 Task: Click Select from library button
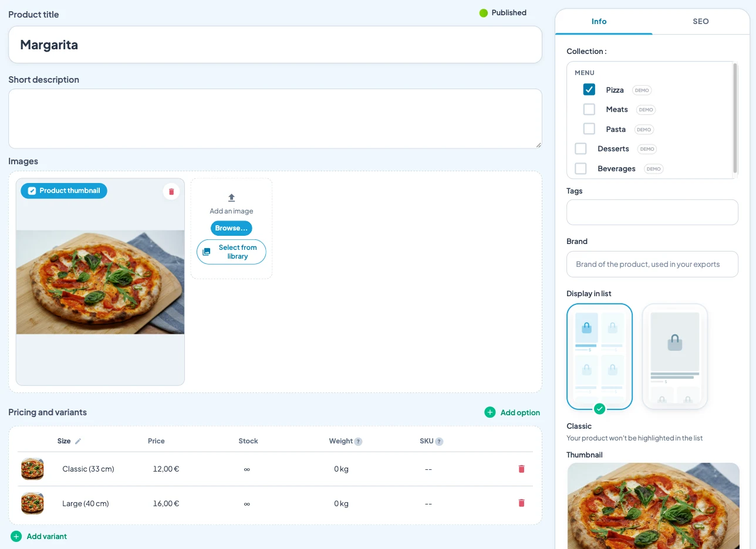coord(231,252)
